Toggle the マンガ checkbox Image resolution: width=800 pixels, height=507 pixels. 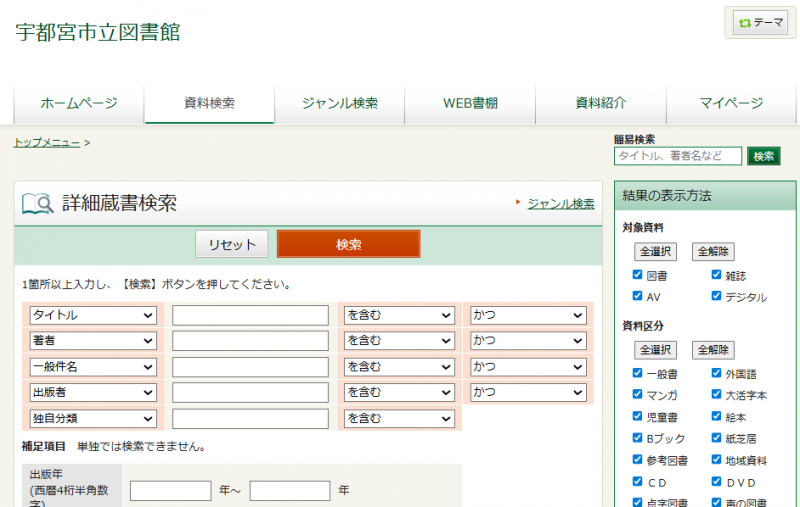pos(638,395)
